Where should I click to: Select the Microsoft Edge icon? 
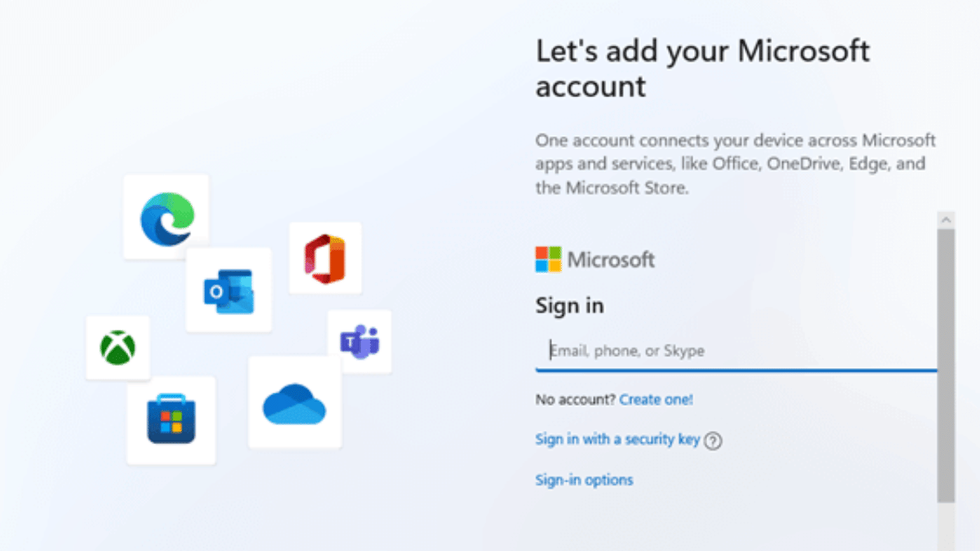166,216
